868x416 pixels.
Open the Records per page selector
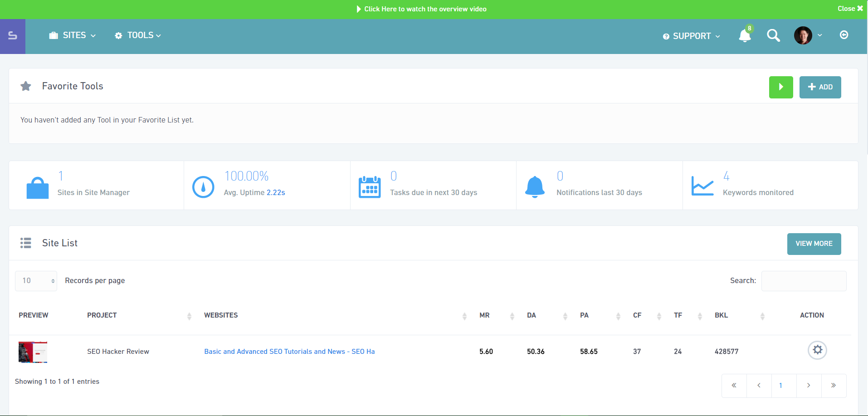coord(36,281)
